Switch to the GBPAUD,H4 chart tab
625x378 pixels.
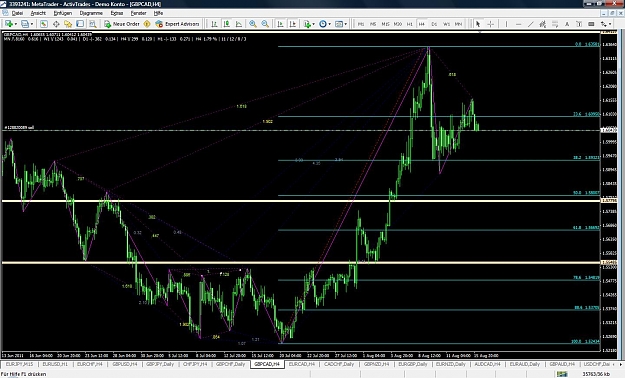tap(561, 364)
